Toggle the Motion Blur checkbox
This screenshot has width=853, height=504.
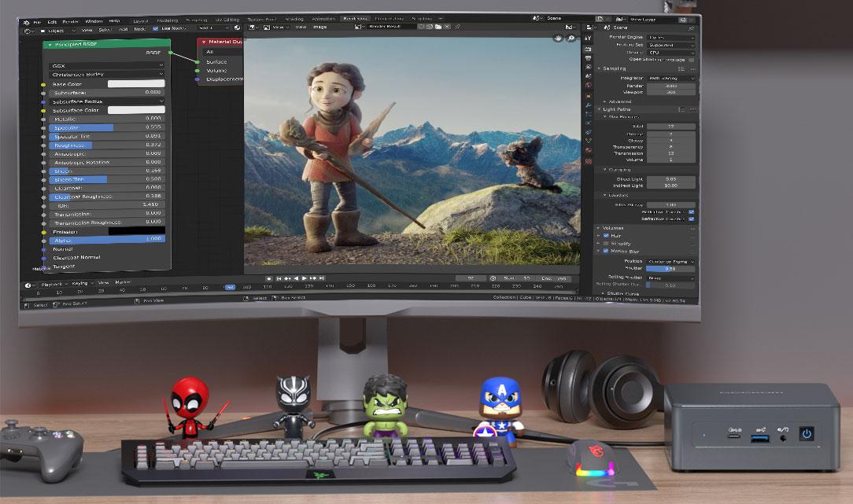pyautogui.click(x=606, y=251)
